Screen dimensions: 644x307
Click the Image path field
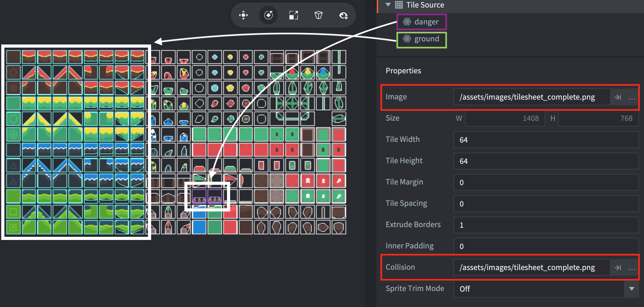tap(531, 97)
